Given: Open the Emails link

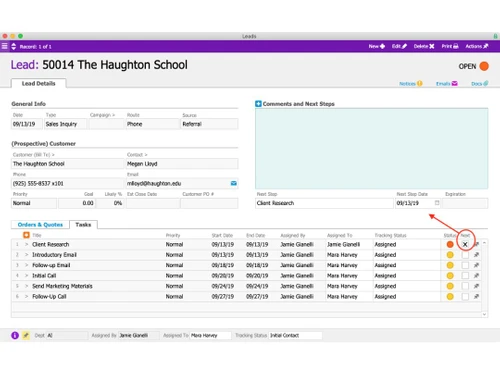Looking at the screenshot, I should [447, 84].
